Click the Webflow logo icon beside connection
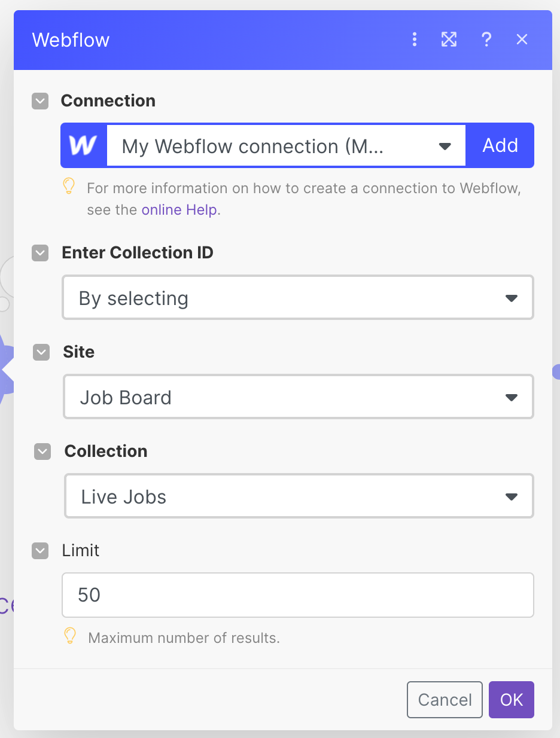 click(84, 145)
